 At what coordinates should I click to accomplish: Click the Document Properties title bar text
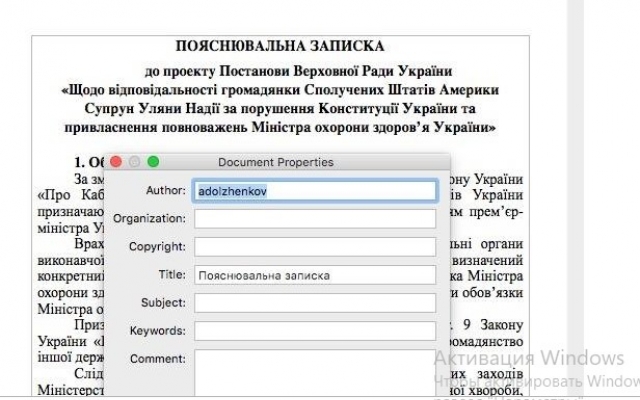click(276, 162)
